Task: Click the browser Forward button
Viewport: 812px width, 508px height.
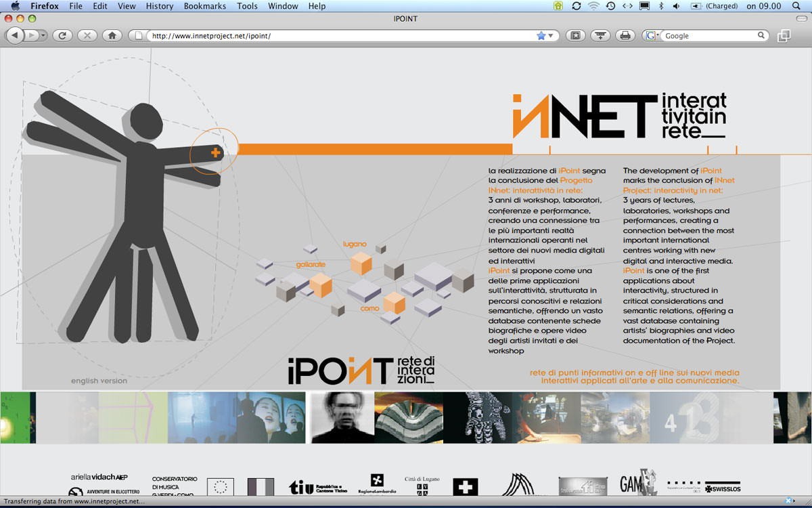Action: point(31,35)
